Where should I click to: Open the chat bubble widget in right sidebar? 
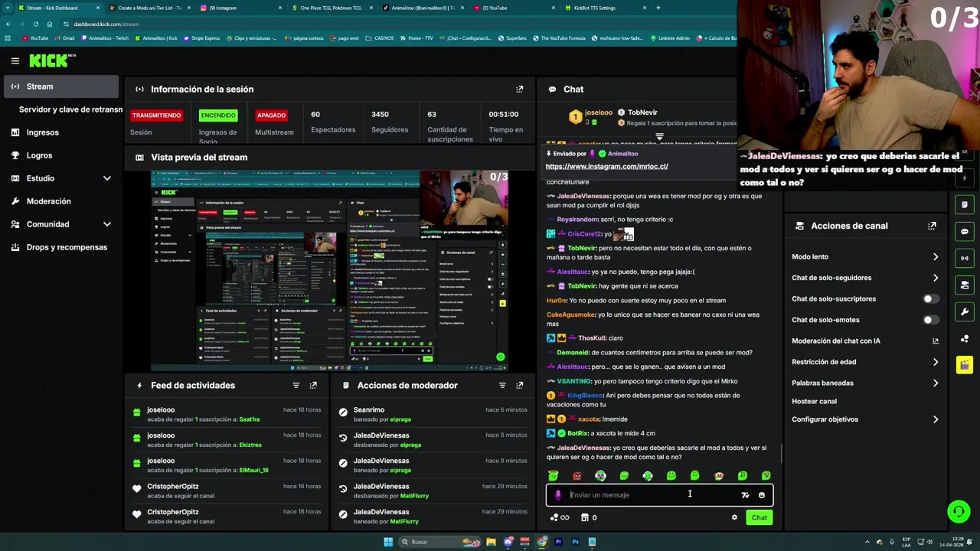(x=965, y=231)
